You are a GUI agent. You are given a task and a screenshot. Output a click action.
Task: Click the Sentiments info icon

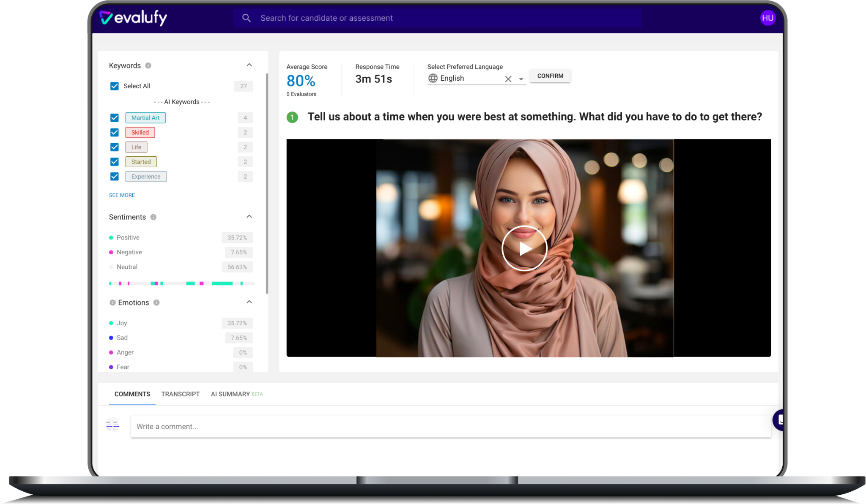153,217
